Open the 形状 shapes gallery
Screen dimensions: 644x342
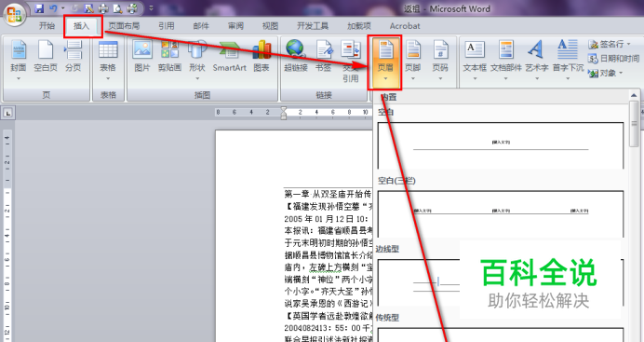click(x=197, y=60)
